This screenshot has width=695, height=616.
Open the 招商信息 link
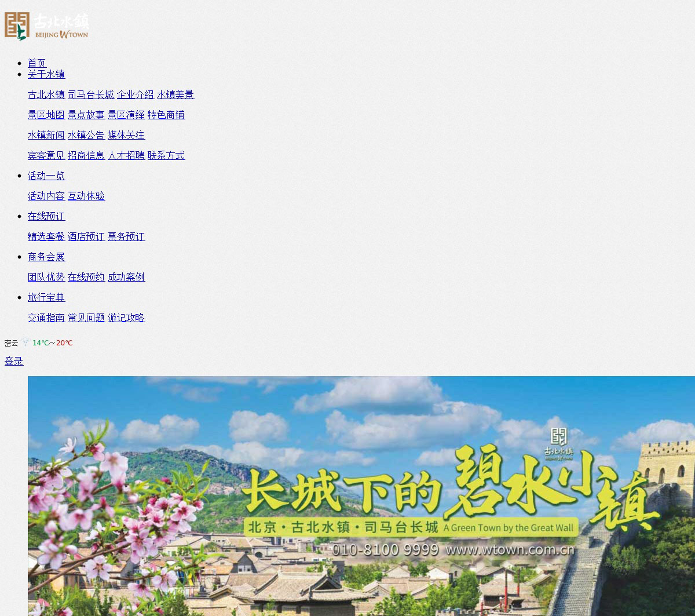(86, 155)
